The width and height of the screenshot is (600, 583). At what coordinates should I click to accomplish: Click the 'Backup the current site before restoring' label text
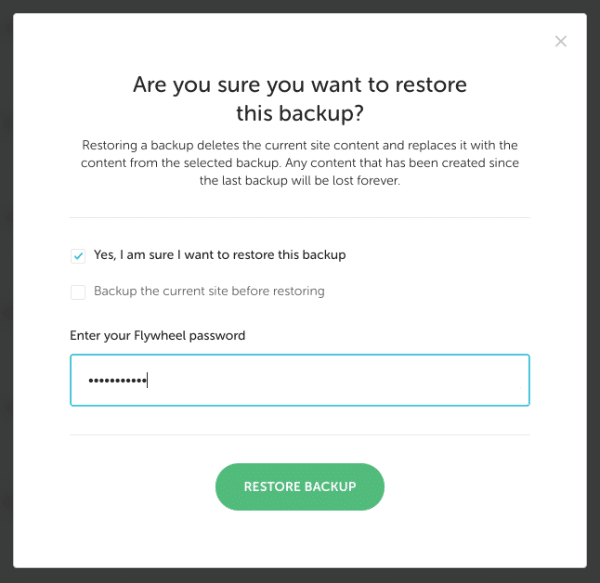[209, 292]
